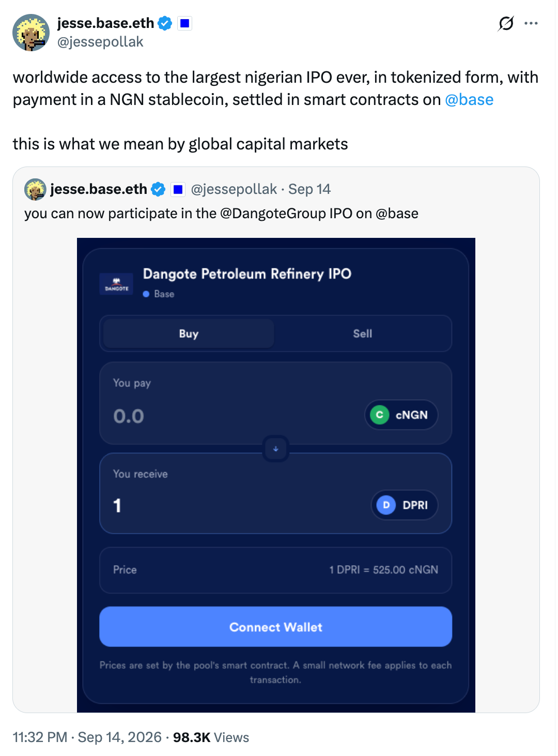Click the blue verified badge in main header
Viewport: 558px width, 756px height.
pyautogui.click(x=165, y=23)
